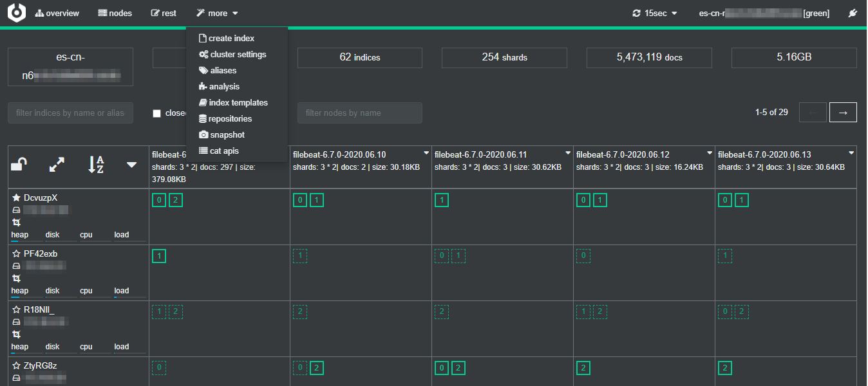868x386 pixels.
Task: Open cpu stats for node DcvuzpX
Action: [x=86, y=234]
